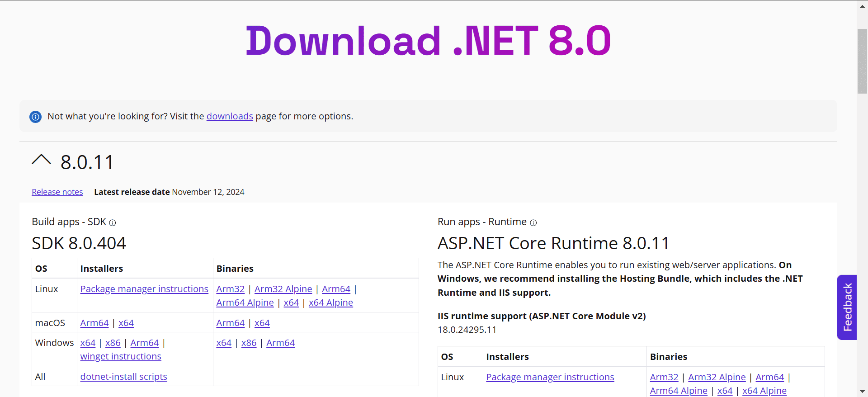The width and height of the screenshot is (868, 397).
Task: Open the dotnet-install scripts link
Action: [x=124, y=377]
